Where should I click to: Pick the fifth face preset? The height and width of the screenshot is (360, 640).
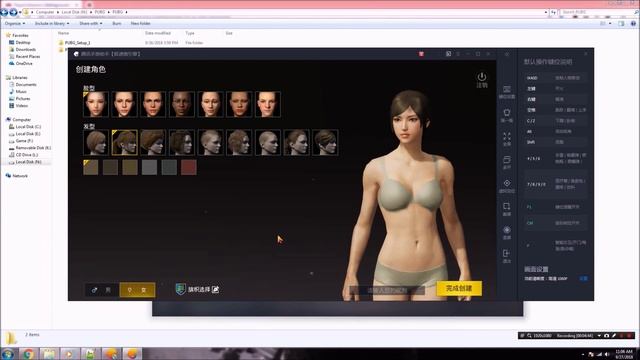(211, 104)
